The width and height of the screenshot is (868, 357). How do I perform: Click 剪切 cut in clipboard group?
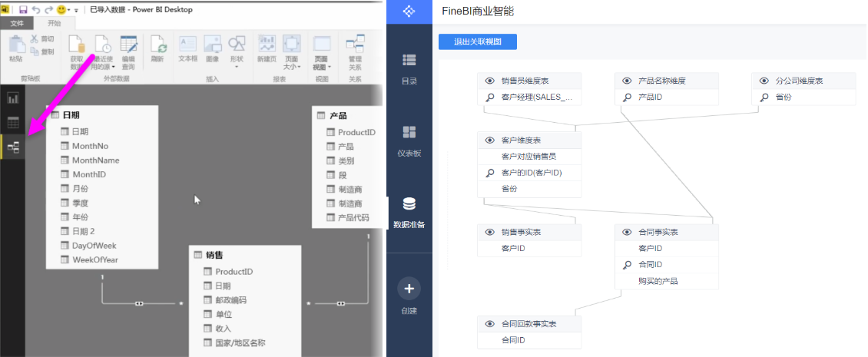(42, 38)
